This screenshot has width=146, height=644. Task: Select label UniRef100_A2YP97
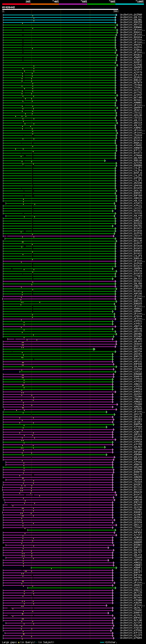point(131,95)
